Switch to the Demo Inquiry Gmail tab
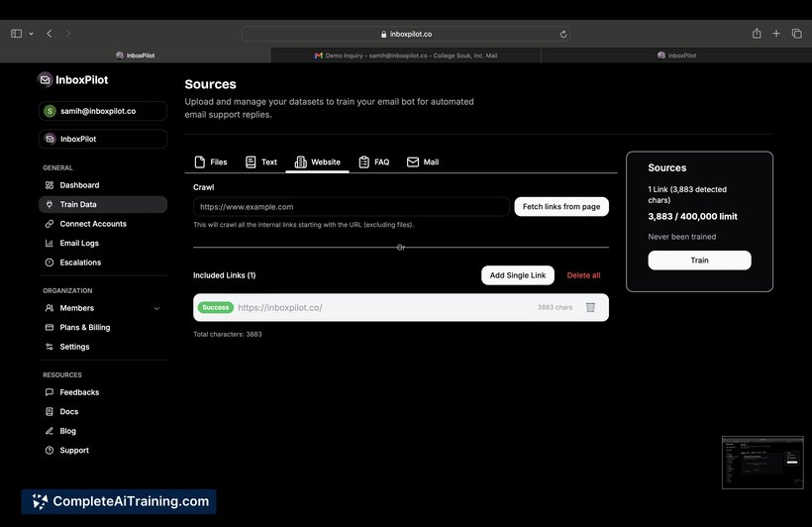 click(405, 55)
